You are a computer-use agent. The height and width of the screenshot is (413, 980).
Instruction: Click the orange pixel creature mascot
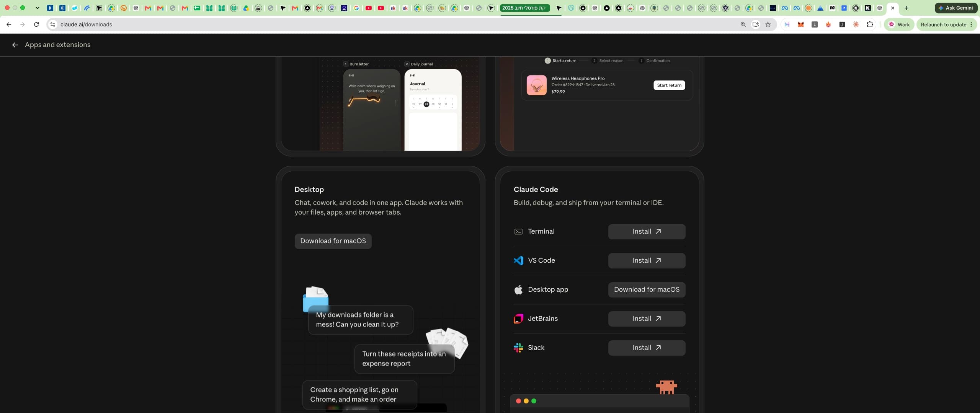[666, 387]
